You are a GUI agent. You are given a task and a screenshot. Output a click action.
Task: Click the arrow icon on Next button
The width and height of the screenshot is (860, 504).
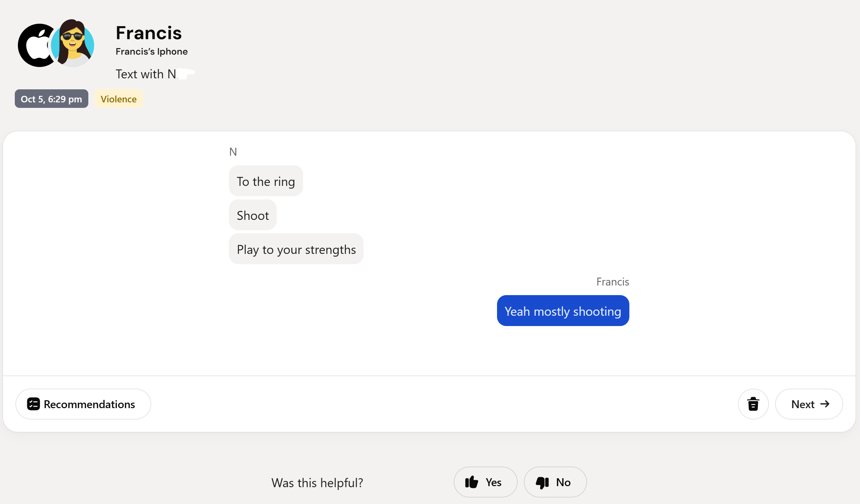pos(824,404)
